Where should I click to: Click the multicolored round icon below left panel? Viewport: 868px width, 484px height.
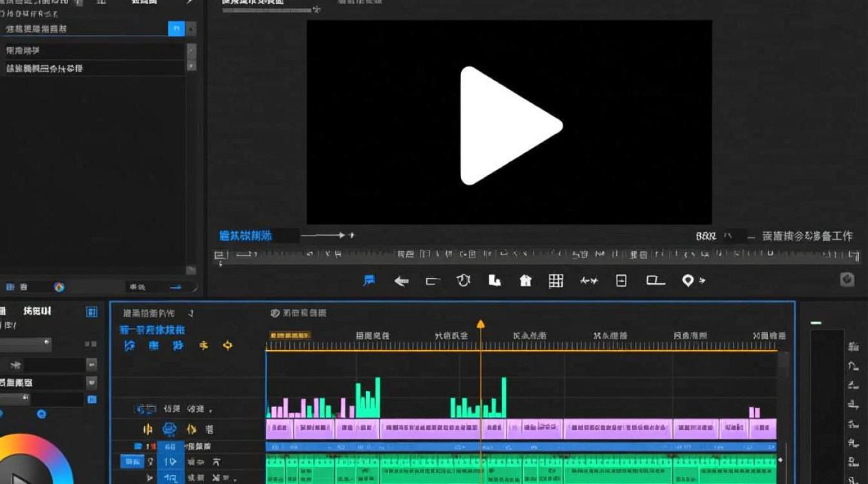point(59,287)
